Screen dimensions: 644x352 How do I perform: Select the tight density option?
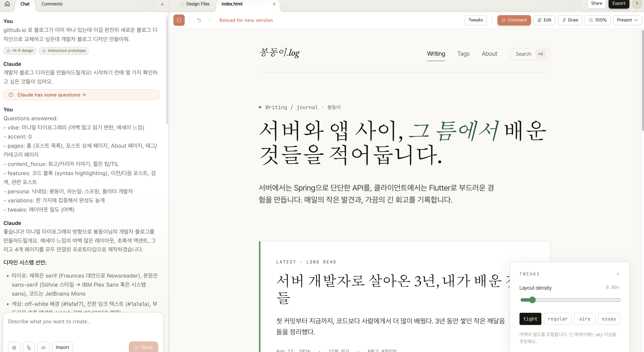pos(530,319)
